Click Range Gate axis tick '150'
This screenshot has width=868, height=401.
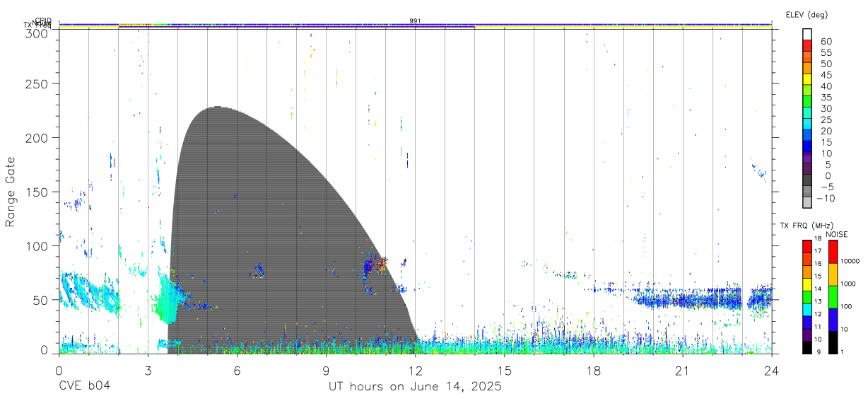pyautogui.click(x=36, y=192)
